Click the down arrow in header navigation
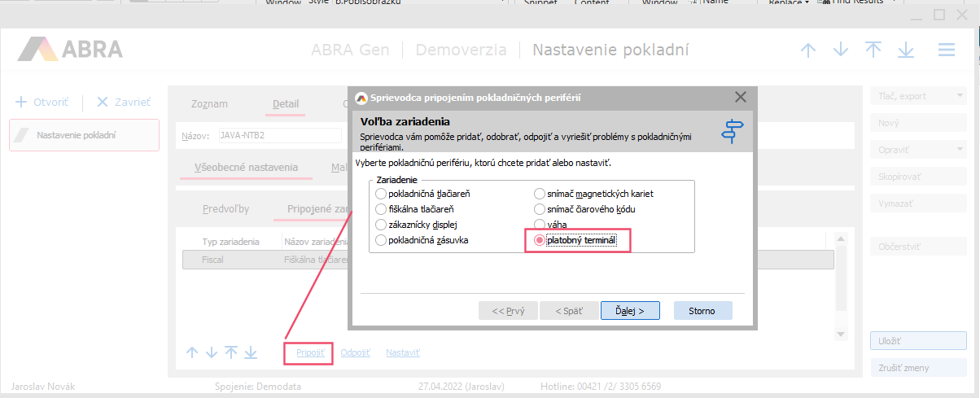This screenshot has width=980, height=398. click(x=841, y=50)
